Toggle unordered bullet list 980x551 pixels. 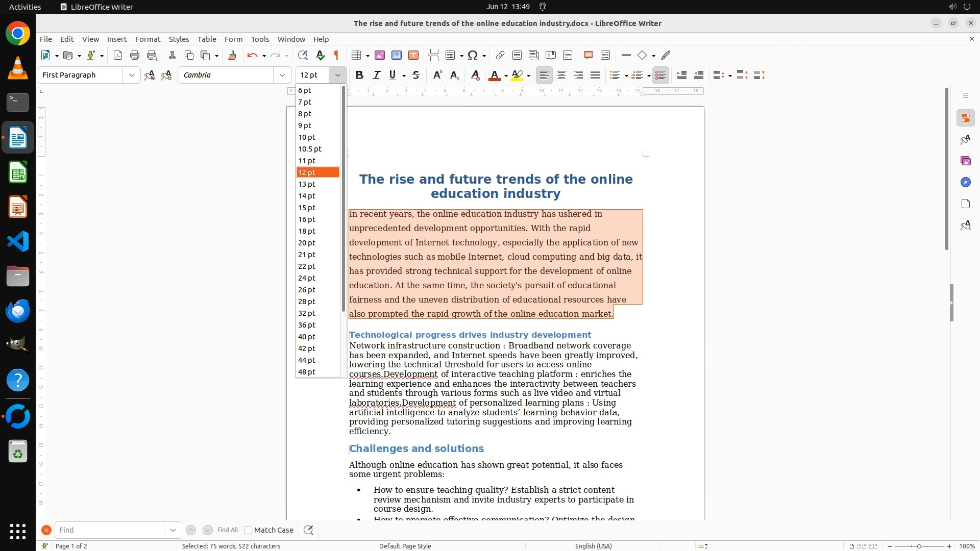pyautogui.click(x=614, y=75)
